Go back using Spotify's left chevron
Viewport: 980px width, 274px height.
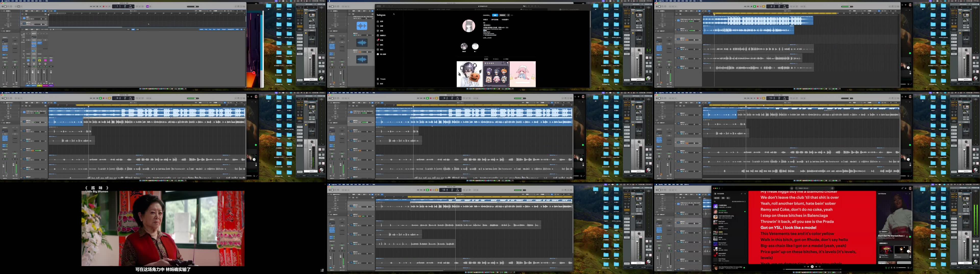point(720,188)
